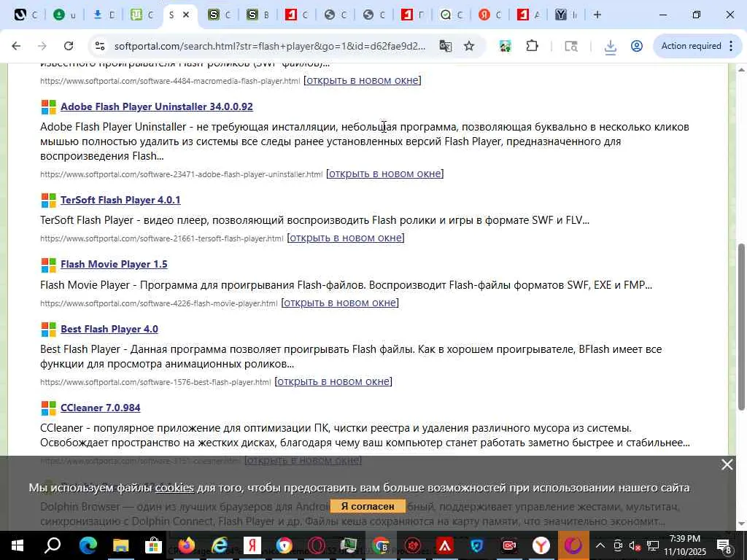The image size is (747, 560).
Task: Click Windows icon beside Adobe Flash Player Uninstaller
Action: point(49,107)
